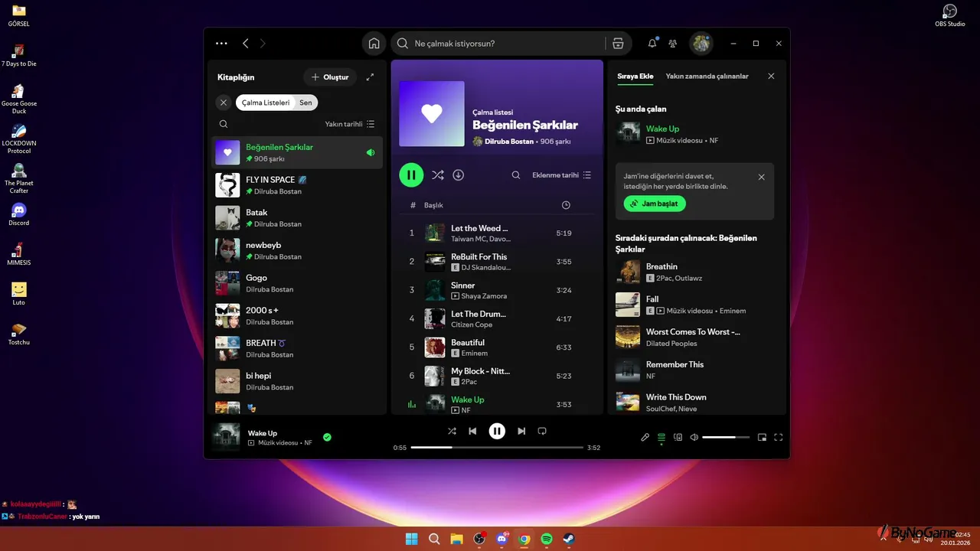
Task: Seek in the song progress bar
Action: (x=497, y=448)
